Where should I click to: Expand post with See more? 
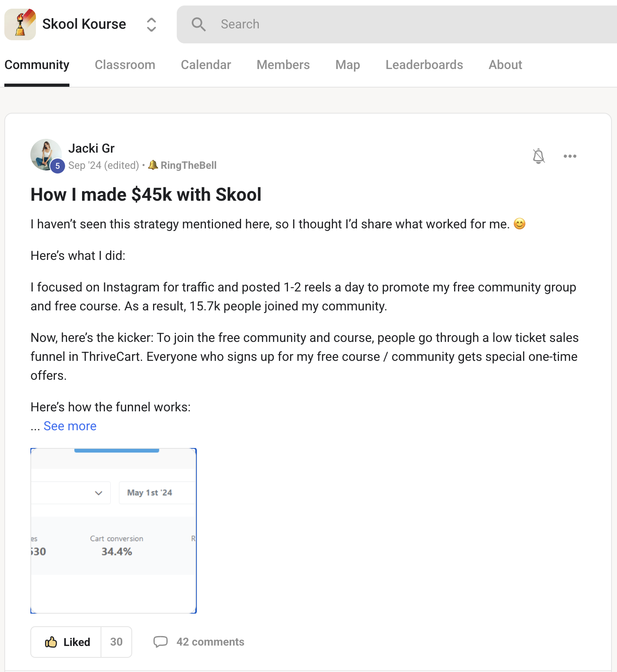(x=70, y=426)
